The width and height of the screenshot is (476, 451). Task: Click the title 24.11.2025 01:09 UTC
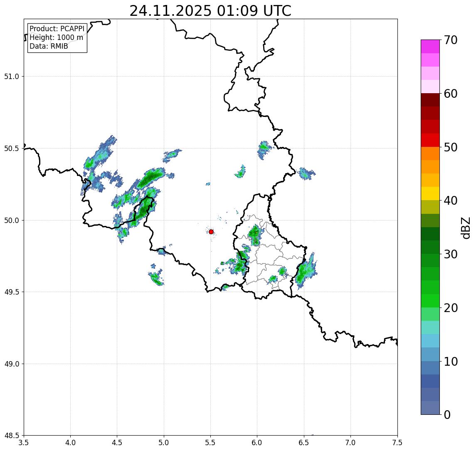(x=210, y=11)
